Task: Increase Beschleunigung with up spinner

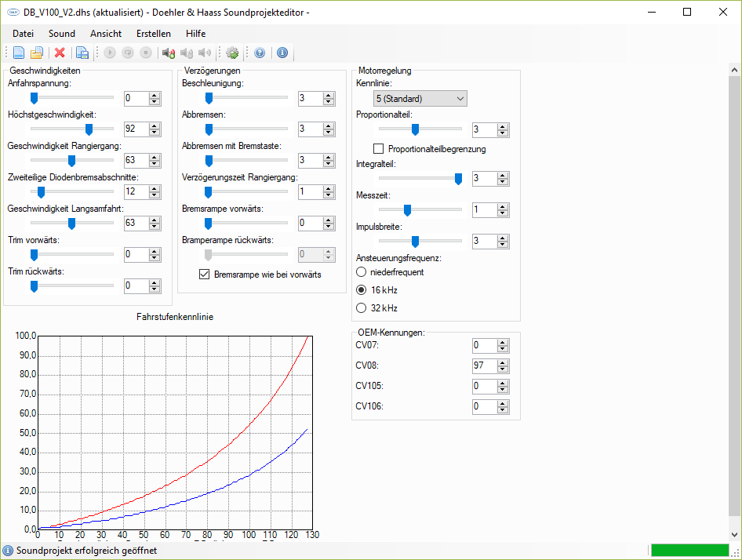Action: tap(329, 95)
